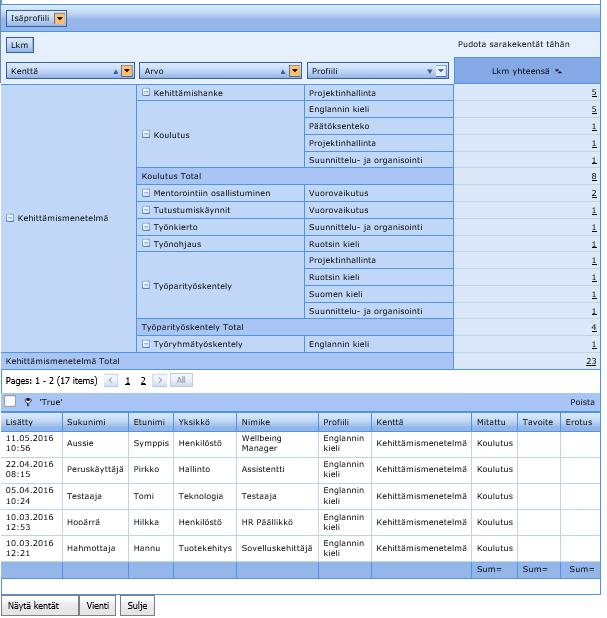The image size is (607, 618).
Task: Go to pager page 2
Action: (143, 381)
